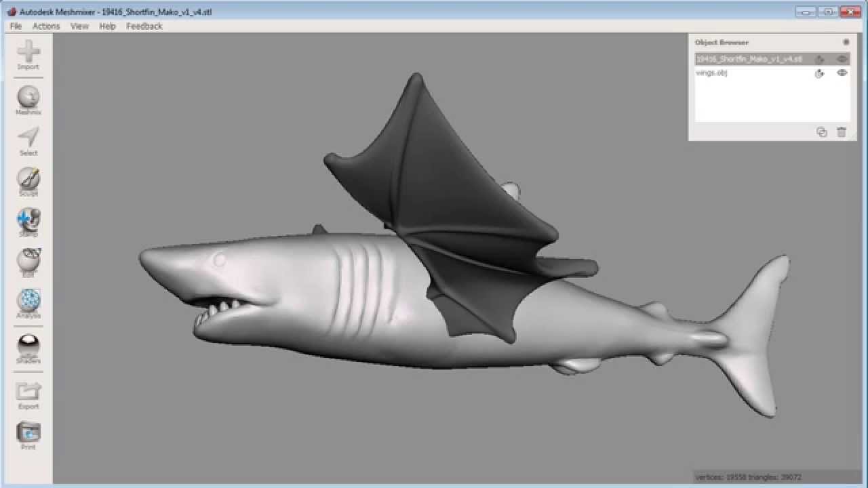Toggle visibility eye for 19416_Shortfin_Mako_v1_v4.stl
Viewport: 868px width, 488px height.
[842, 59]
